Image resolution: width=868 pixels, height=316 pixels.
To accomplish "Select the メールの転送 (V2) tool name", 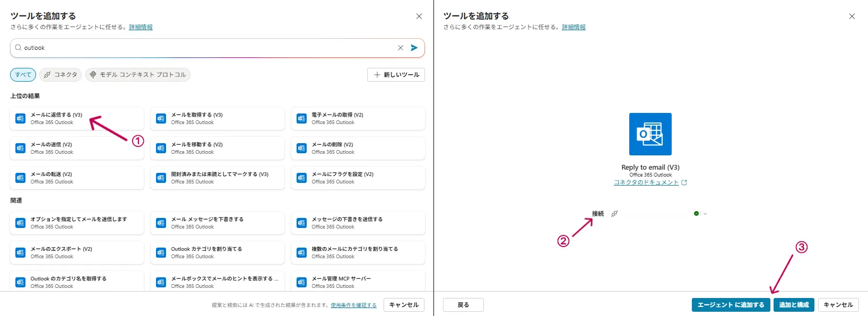I will point(51,174).
